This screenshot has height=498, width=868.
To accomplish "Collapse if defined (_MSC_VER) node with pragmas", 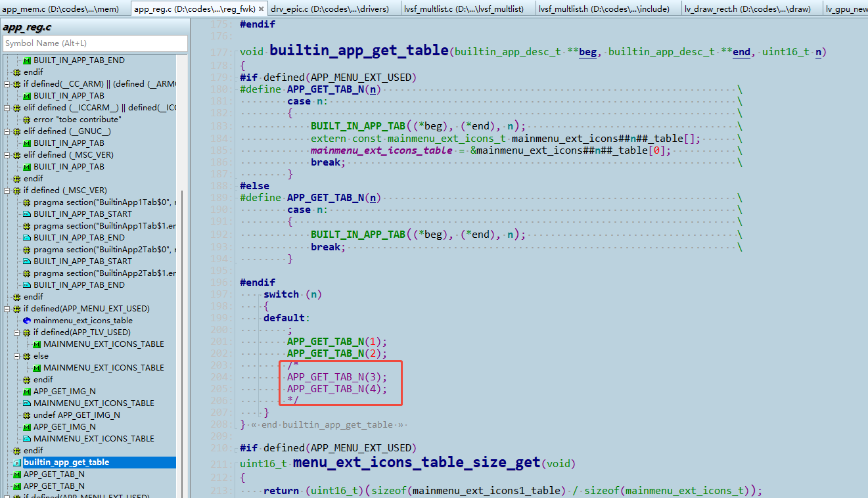I will point(7,191).
